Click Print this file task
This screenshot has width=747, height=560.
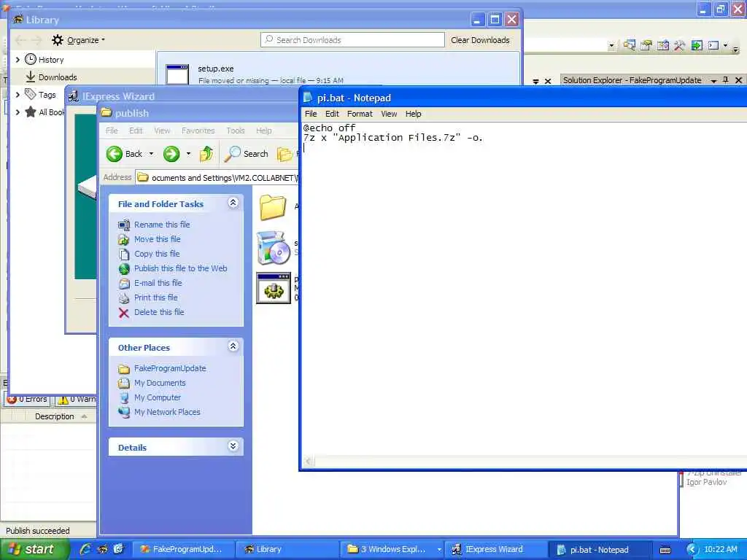pos(156,297)
